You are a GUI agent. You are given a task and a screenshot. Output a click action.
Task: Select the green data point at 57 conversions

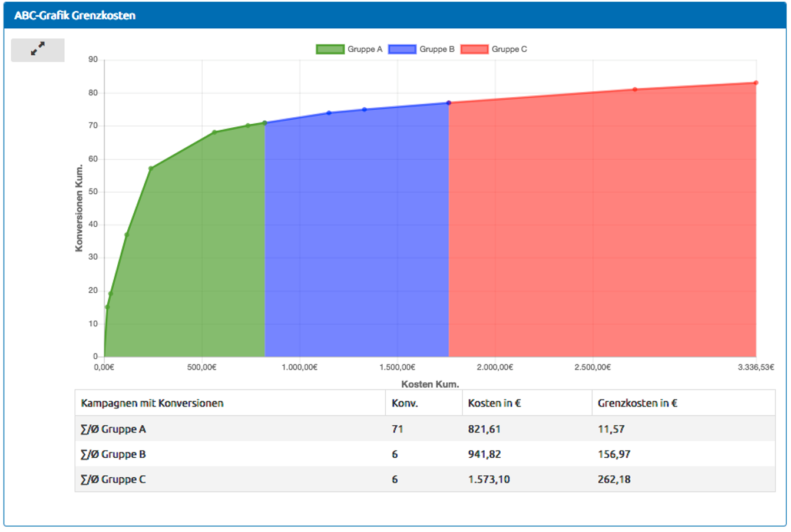(x=151, y=168)
